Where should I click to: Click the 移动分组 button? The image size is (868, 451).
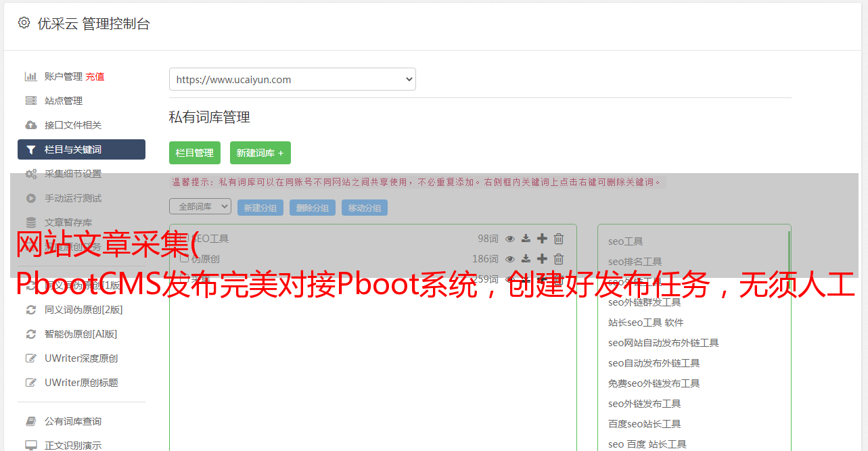(365, 208)
